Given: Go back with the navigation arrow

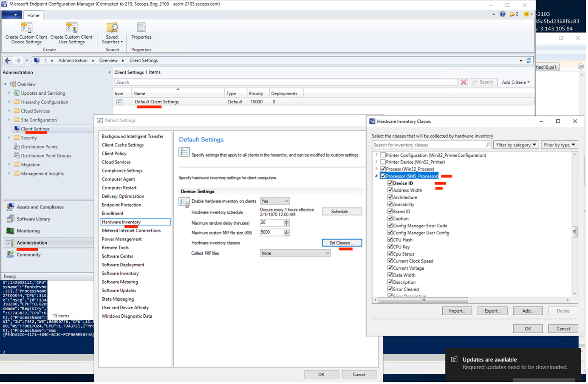Looking at the screenshot, I should pyautogui.click(x=8, y=61).
